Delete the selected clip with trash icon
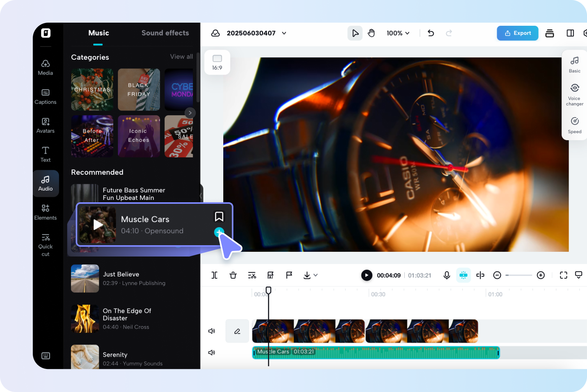The width and height of the screenshot is (587, 392). click(x=233, y=275)
